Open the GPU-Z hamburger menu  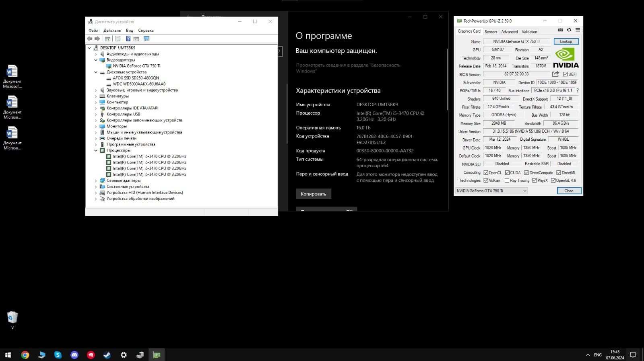click(578, 30)
